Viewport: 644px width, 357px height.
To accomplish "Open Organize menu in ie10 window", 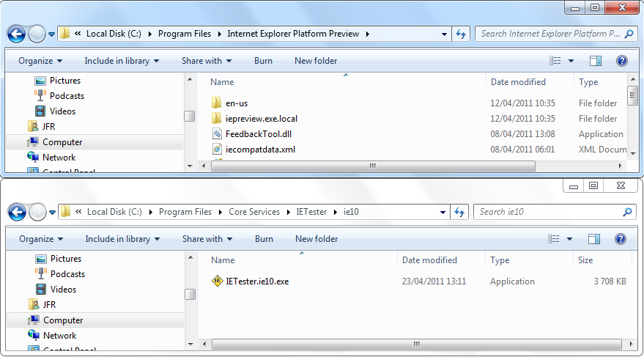I will point(41,239).
